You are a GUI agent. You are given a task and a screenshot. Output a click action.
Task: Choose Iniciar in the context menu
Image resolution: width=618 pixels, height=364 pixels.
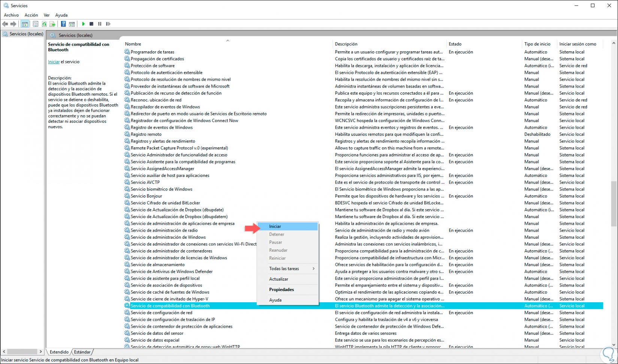point(288,226)
